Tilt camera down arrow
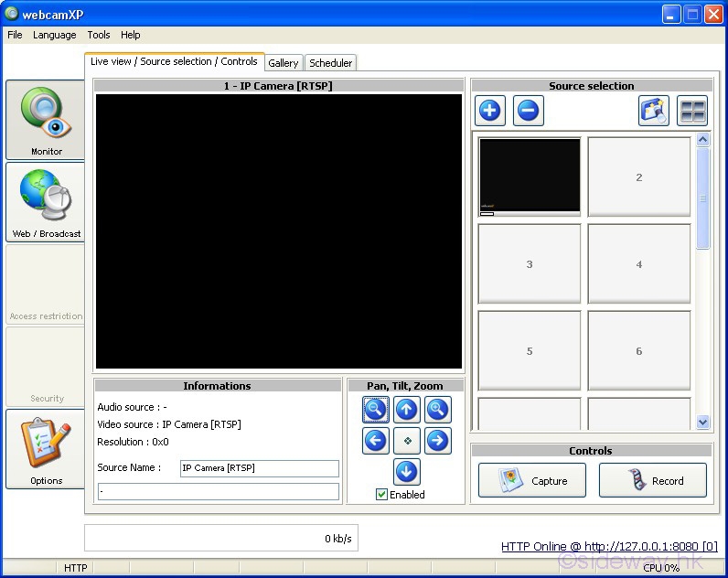 click(406, 472)
